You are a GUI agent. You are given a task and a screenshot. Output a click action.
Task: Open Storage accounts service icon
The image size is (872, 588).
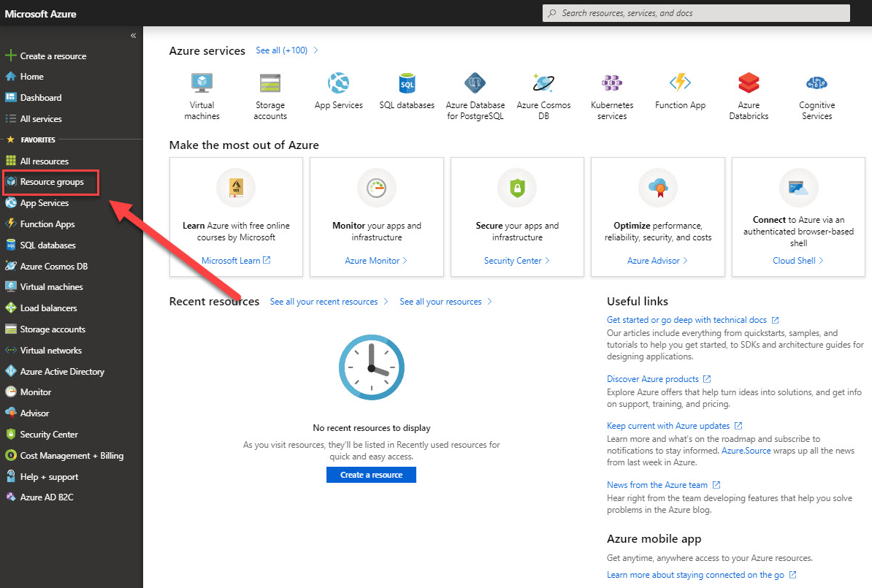pos(270,83)
